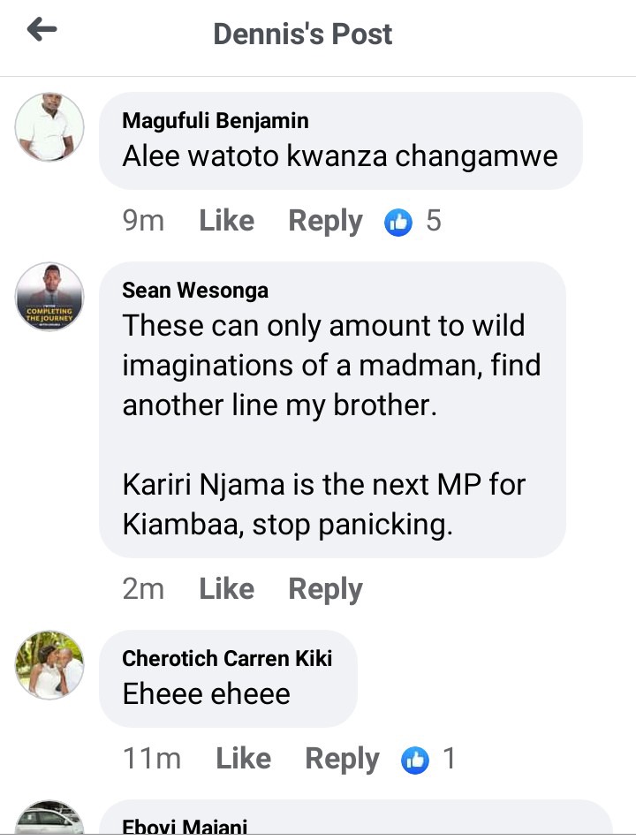This screenshot has width=636, height=840.
Task: Open Sean Wesonga's profile name link
Action: [x=195, y=291]
